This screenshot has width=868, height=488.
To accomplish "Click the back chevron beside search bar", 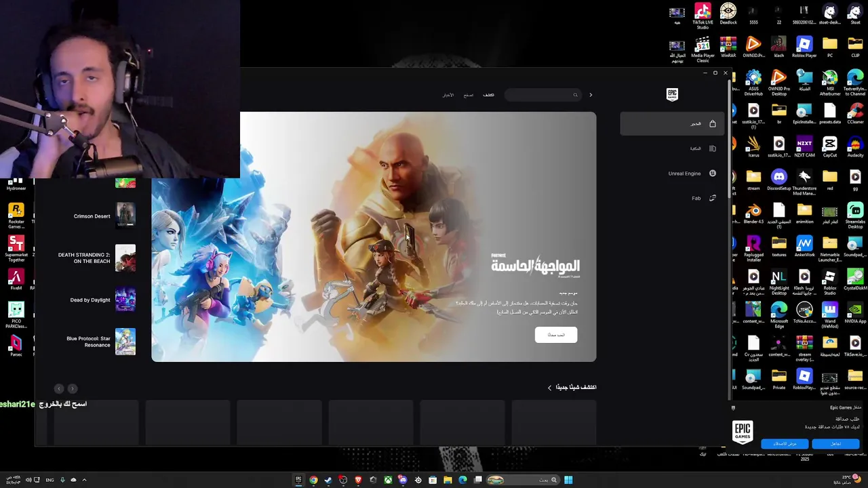I will point(591,95).
